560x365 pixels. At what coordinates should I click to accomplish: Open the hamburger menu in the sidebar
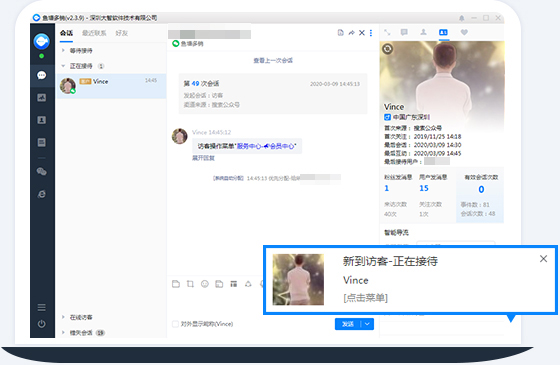(x=41, y=307)
